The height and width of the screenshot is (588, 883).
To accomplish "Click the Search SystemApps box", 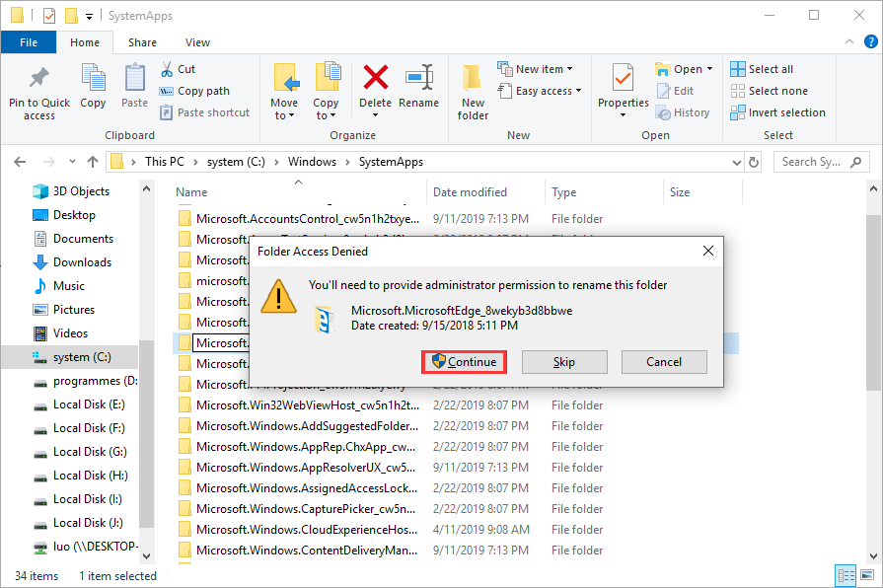I will (x=821, y=162).
